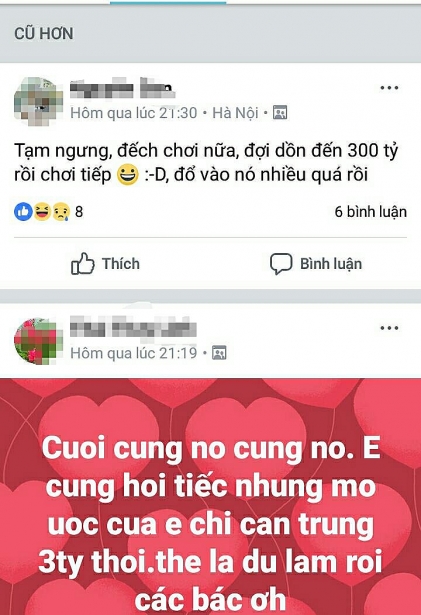Screen dimensions: 421x615
Task: Click the blurred author name on first post
Action: coord(122,89)
